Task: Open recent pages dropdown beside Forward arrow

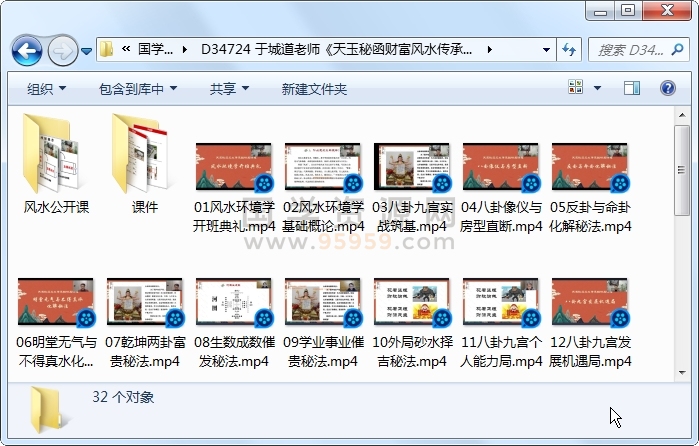Action: [86, 51]
